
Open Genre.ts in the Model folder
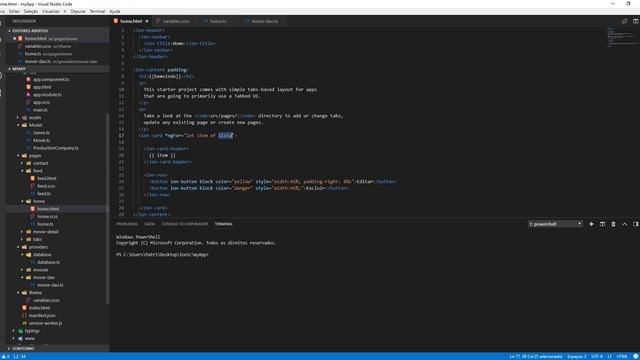[41, 133]
